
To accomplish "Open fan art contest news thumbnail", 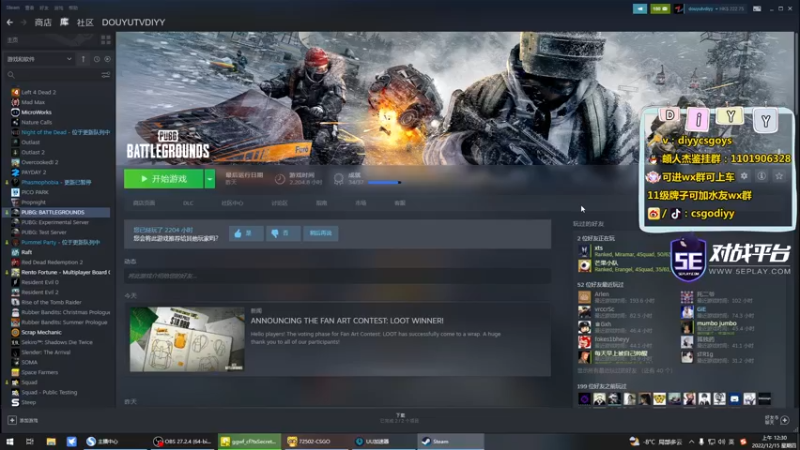I will [x=187, y=339].
